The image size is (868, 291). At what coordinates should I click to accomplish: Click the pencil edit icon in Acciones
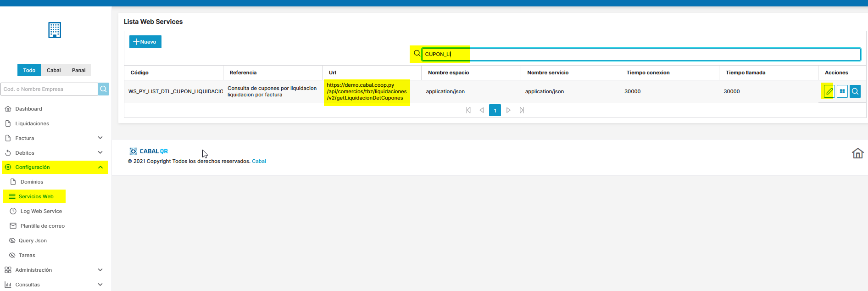(829, 91)
